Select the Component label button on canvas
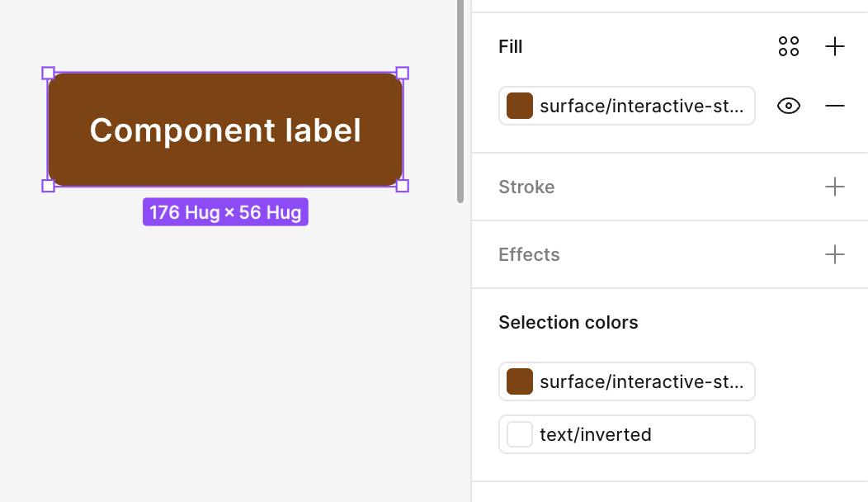This screenshot has width=868, height=502. point(225,130)
